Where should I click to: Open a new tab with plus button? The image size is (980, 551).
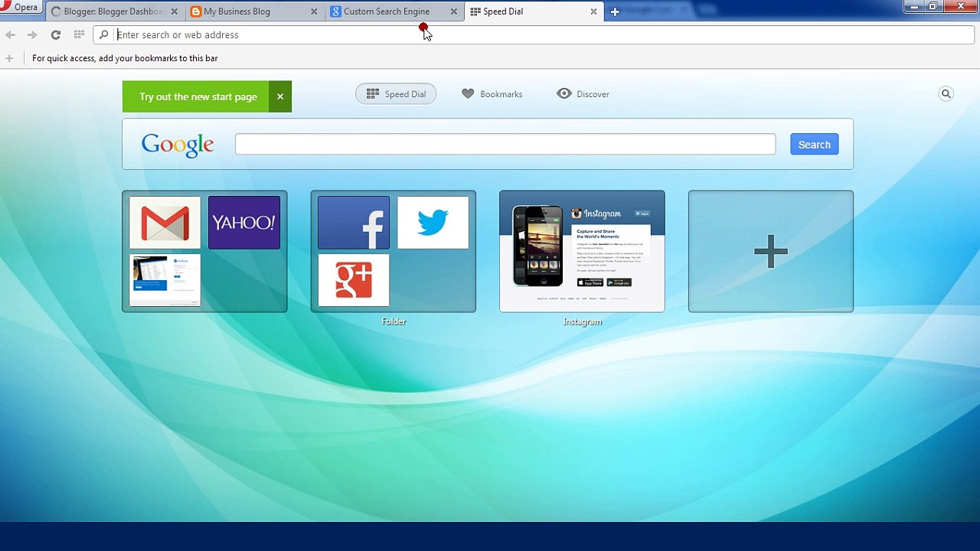(614, 11)
